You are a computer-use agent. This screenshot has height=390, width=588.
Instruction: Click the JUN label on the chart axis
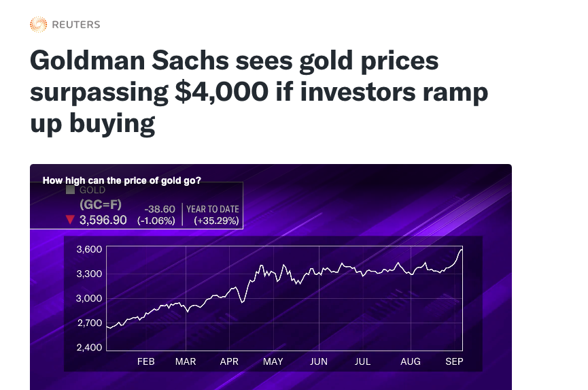tap(319, 361)
